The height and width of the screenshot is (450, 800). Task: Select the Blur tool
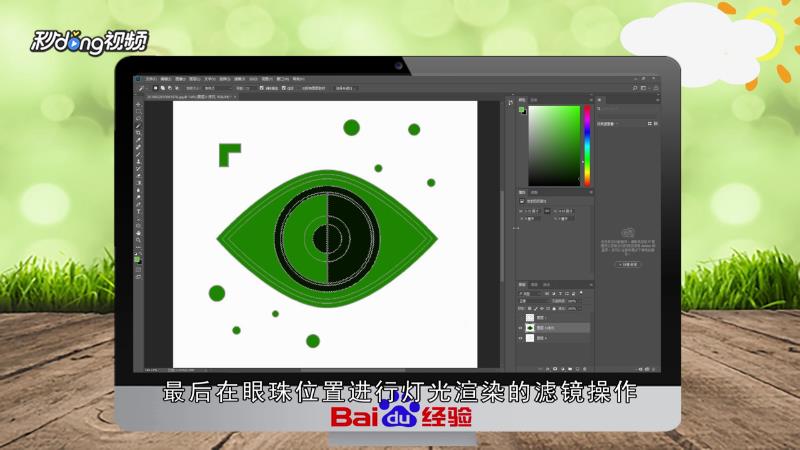point(138,190)
